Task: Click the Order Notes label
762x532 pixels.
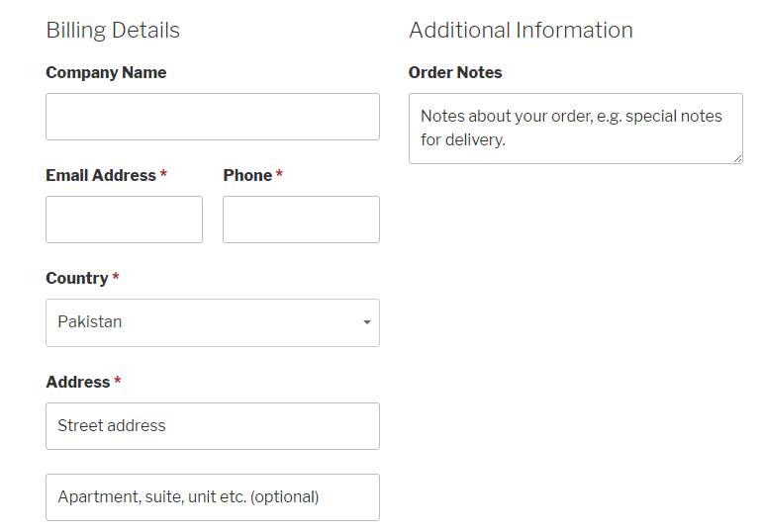Action: tap(455, 72)
